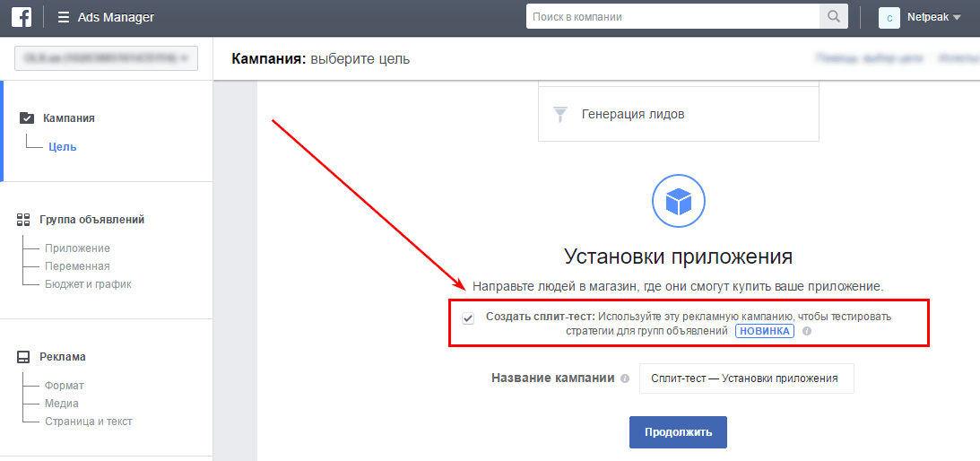
Task: Open the Ads Manager hamburger menu
Action: [x=64, y=17]
